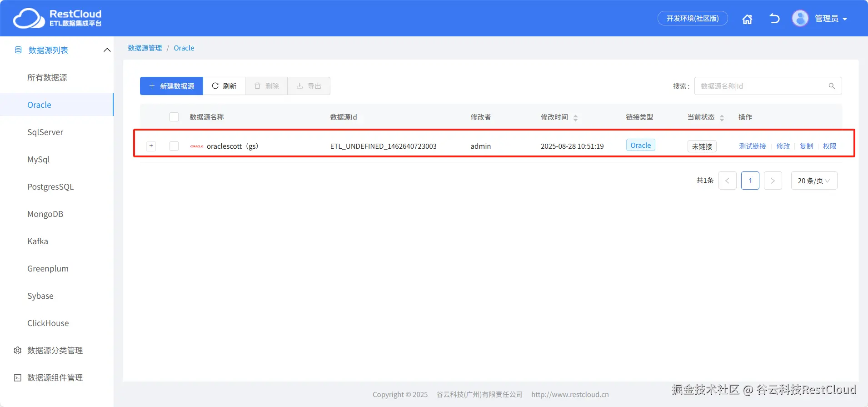Click 权限 link for oraclescott
Viewport: 868px width, 407px height.
pyautogui.click(x=830, y=146)
